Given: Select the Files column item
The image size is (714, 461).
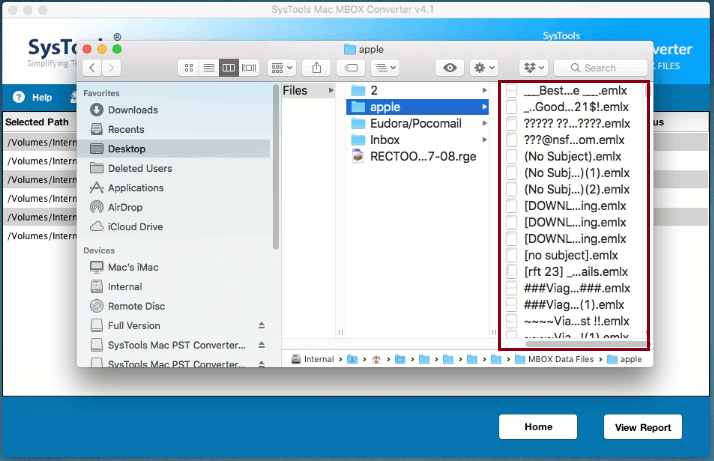Looking at the screenshot, I should [x=309, y=91].
